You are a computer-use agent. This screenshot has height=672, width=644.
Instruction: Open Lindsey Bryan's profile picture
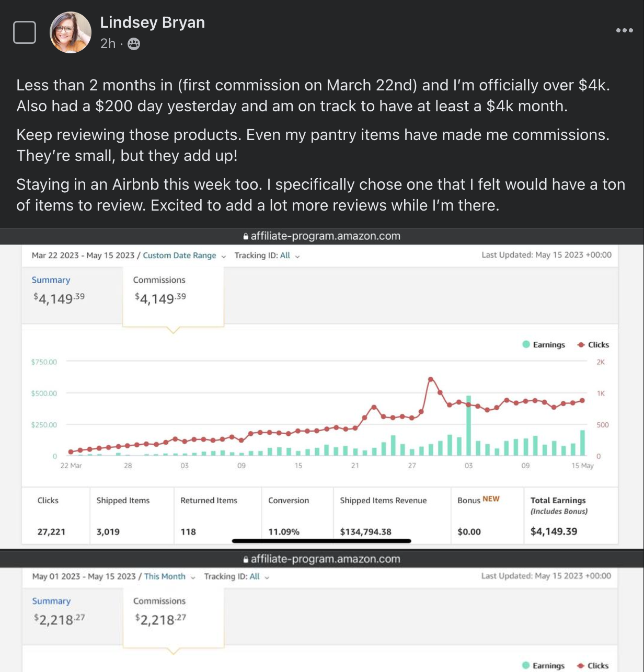[x=70, y=32]
